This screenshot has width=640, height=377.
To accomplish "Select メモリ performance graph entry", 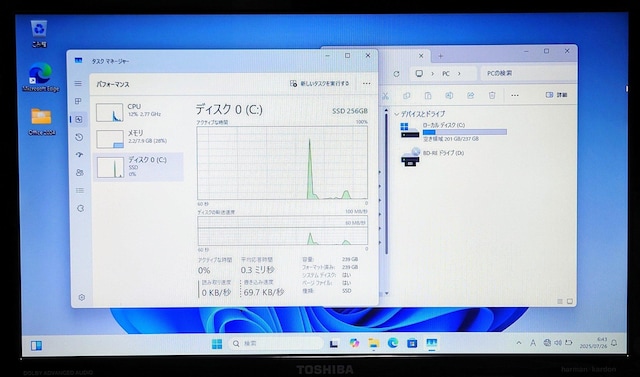I will (x=138, y=138).
